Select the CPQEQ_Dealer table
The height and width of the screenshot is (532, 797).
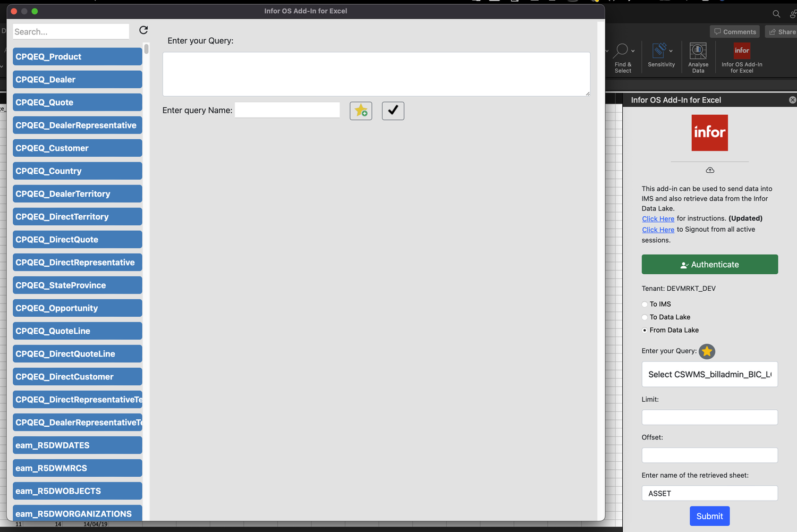tap(78, 79)
